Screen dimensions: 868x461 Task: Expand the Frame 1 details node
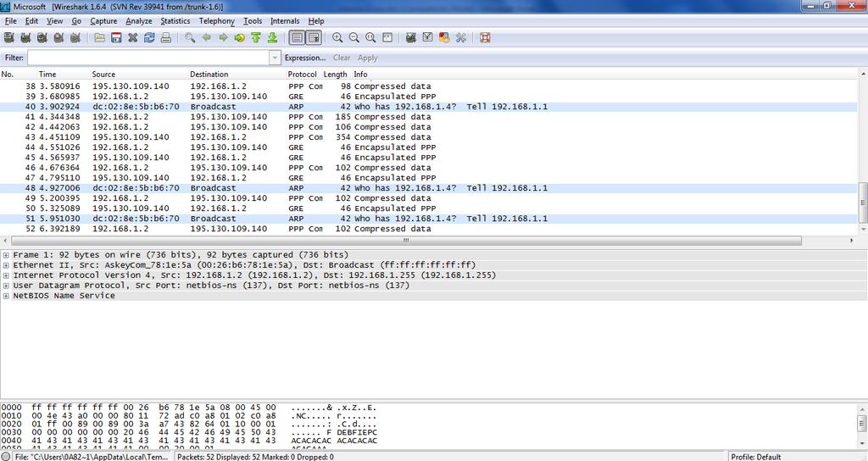point(6,255)
